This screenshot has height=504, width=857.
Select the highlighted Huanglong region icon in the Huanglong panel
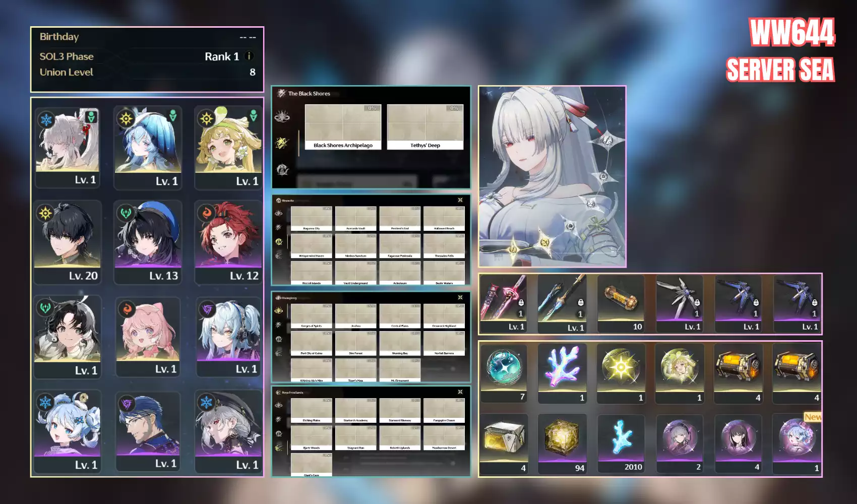tap(279, 310)
